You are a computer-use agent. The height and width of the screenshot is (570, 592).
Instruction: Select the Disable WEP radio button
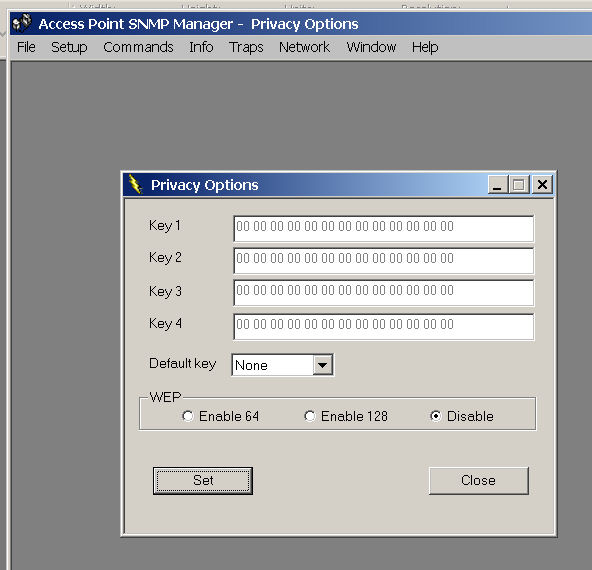pos(436,416)
